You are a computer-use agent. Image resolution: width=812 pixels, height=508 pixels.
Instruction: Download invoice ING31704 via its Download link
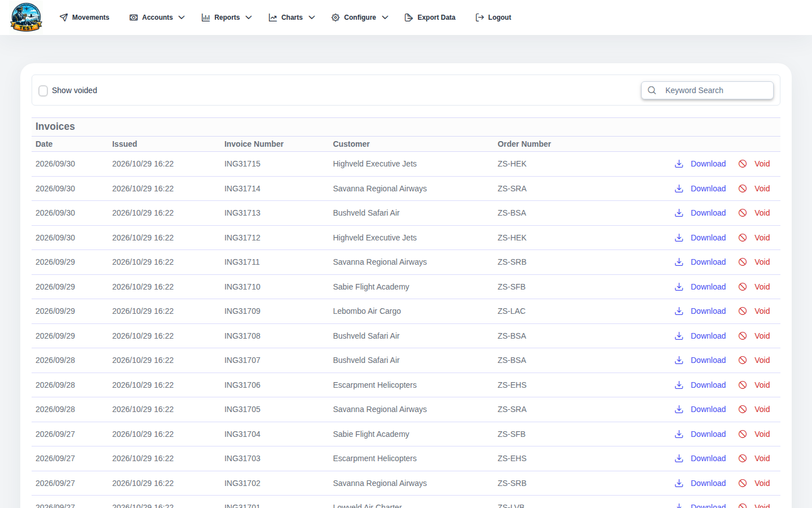708,434
